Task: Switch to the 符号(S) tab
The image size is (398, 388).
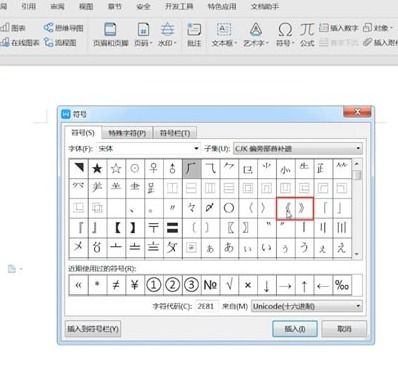Action: point(83,133)
